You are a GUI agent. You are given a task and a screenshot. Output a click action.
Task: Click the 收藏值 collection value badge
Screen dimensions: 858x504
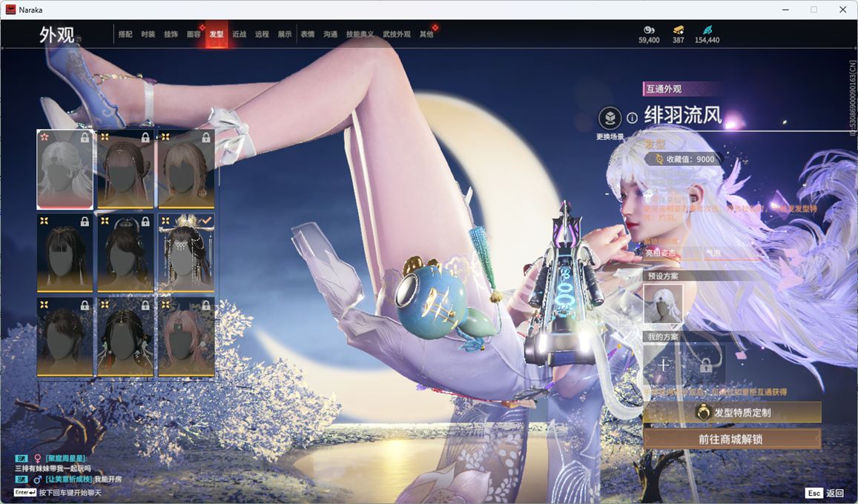[684, 159]
